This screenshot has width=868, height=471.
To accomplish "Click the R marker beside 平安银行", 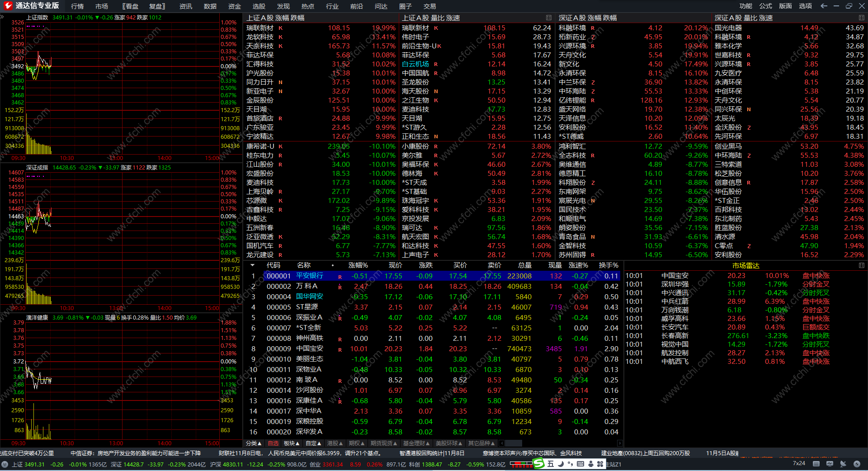I will point(340,277).
